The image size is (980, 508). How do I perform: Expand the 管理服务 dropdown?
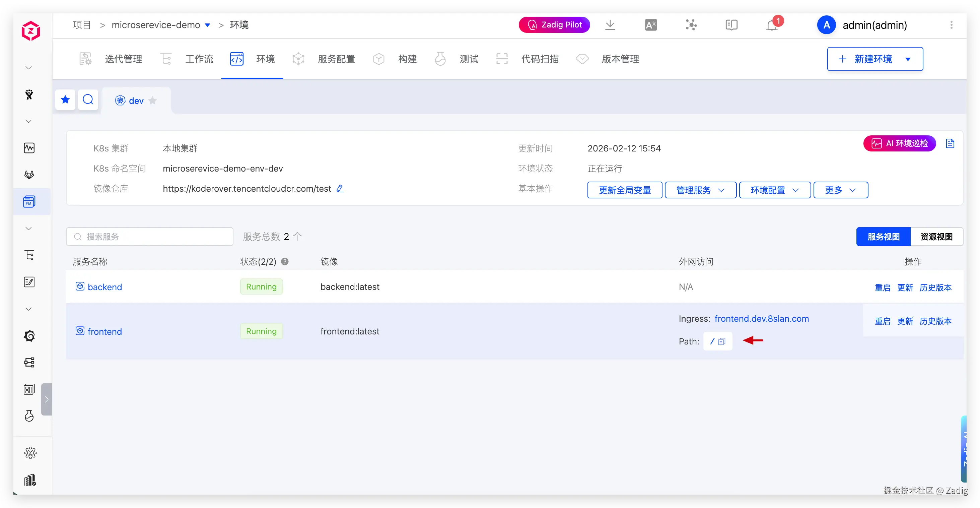700,190
